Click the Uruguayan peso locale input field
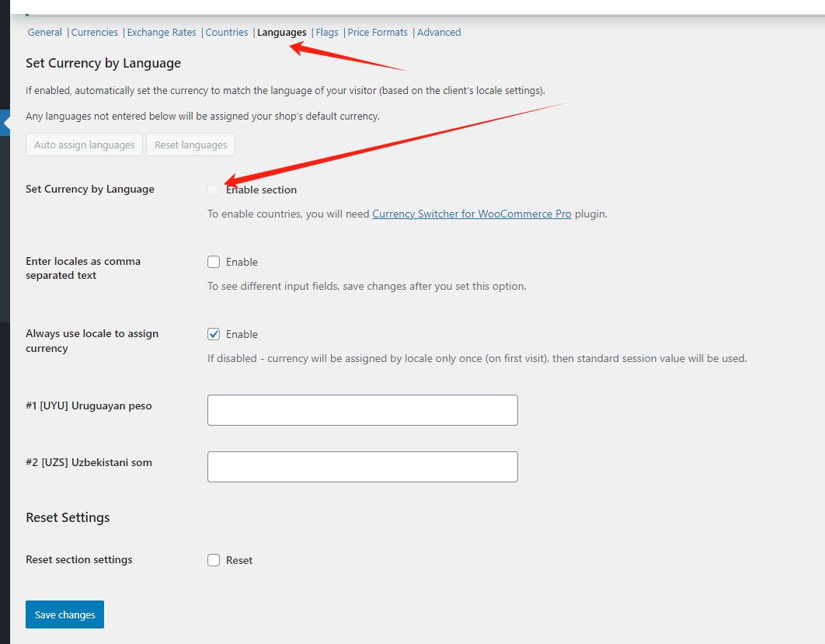This screenshot has width=825, height=644. click(362, 410)
